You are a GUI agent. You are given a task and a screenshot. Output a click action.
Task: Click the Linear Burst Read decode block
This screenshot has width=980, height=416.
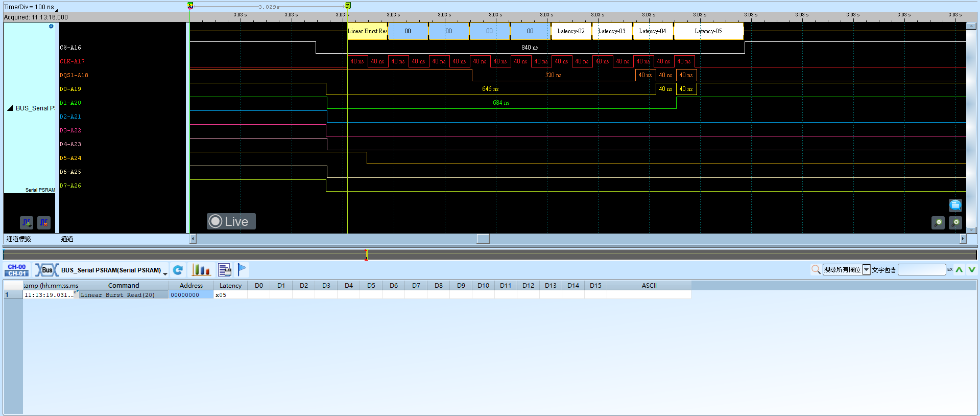pos(367,31)
